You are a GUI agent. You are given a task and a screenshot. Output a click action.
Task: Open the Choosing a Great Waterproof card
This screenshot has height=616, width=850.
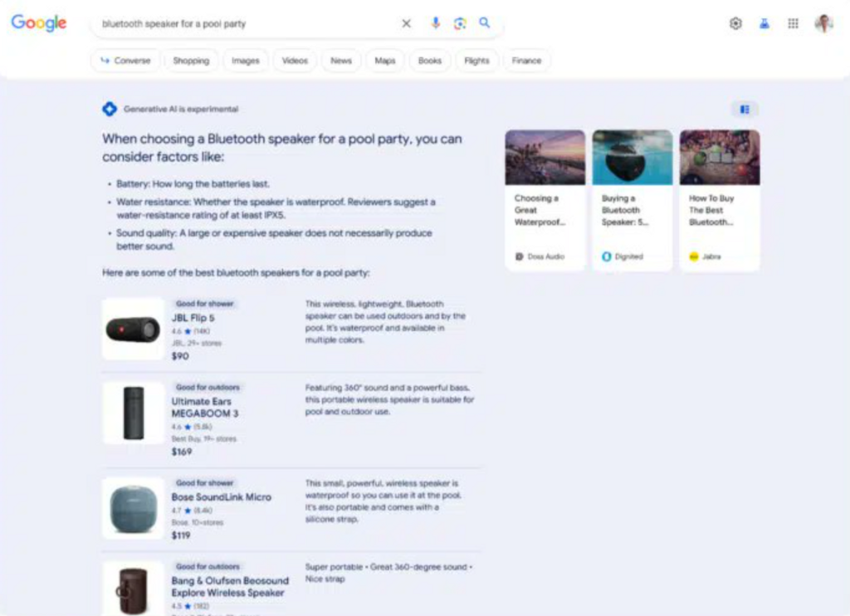pyautogui.click(x=545, y=200)
